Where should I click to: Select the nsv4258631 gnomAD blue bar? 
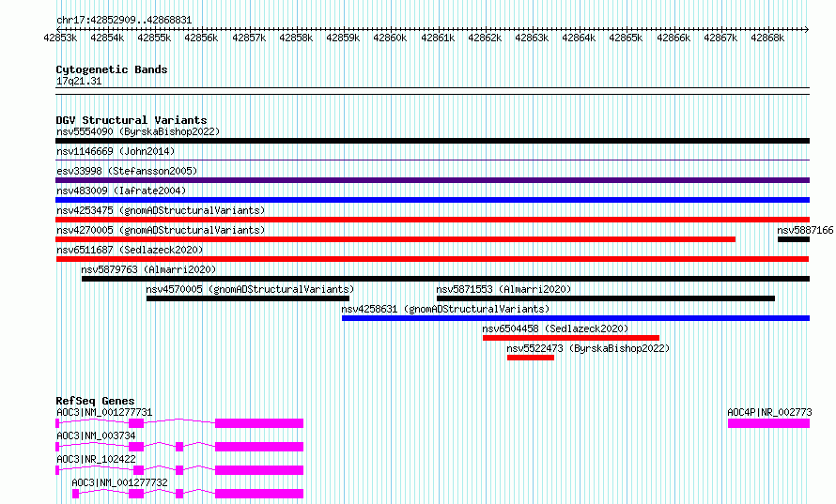(576, 318)
